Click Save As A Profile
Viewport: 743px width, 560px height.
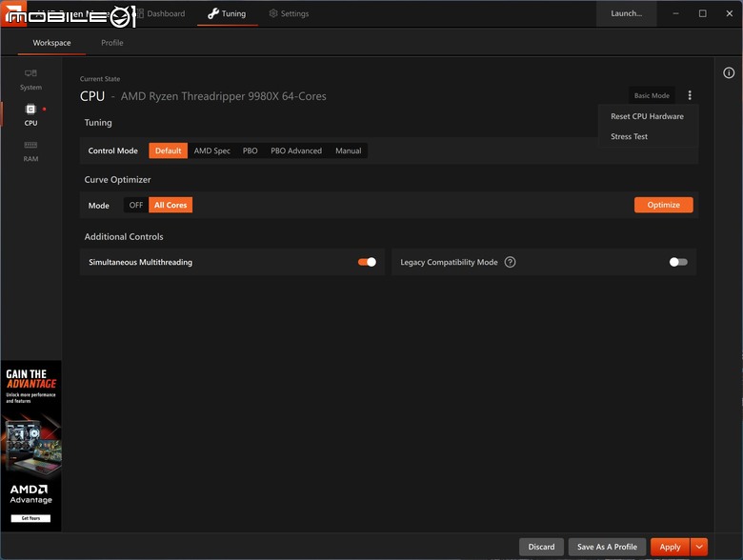point(607,547)
